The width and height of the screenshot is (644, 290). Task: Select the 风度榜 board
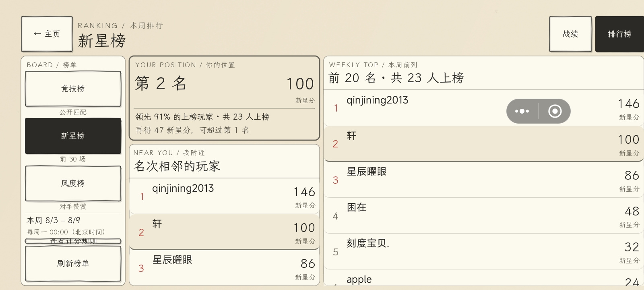pyautogui.click(x=73, y=183)
